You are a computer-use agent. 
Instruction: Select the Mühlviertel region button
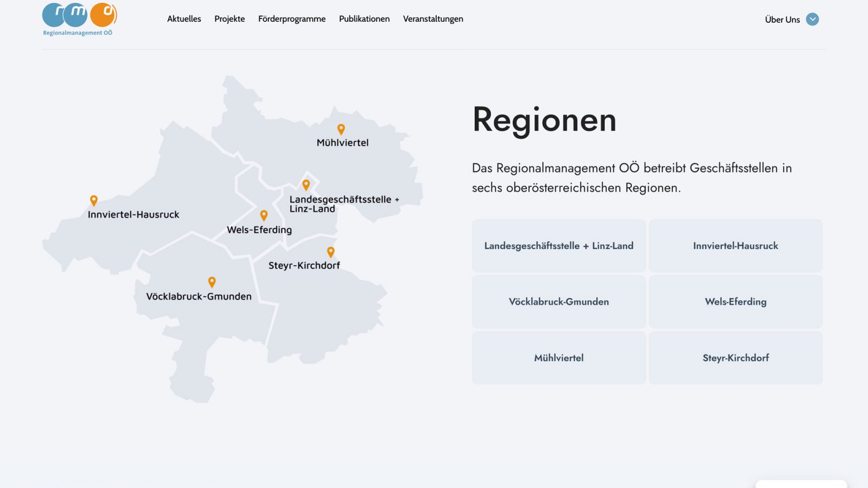559,358
